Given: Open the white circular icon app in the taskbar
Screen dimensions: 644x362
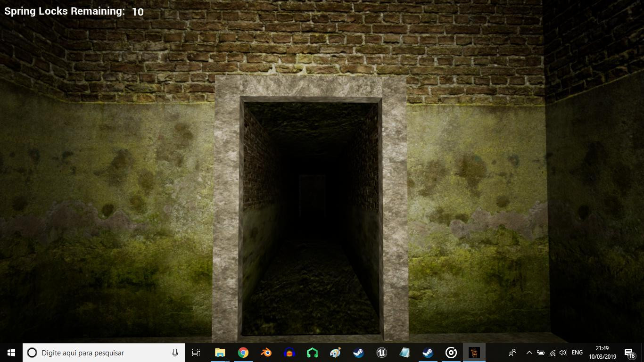Looking at the screenshot, I should pyautogui.click(x=451, y=353).
